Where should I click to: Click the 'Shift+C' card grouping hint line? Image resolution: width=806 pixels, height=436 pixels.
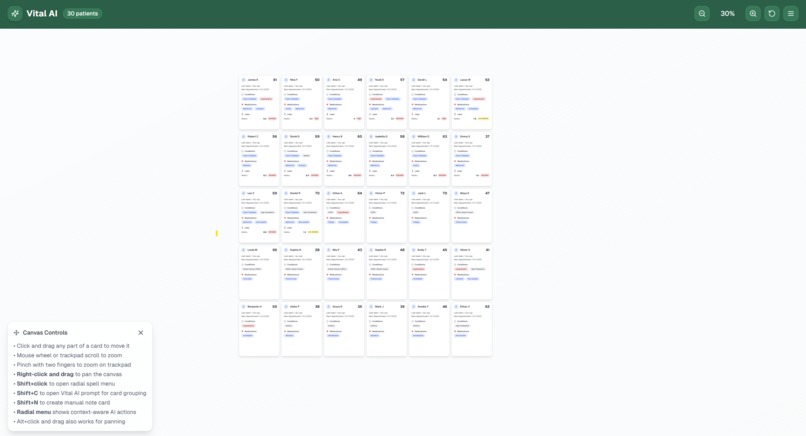pos(80,393)
